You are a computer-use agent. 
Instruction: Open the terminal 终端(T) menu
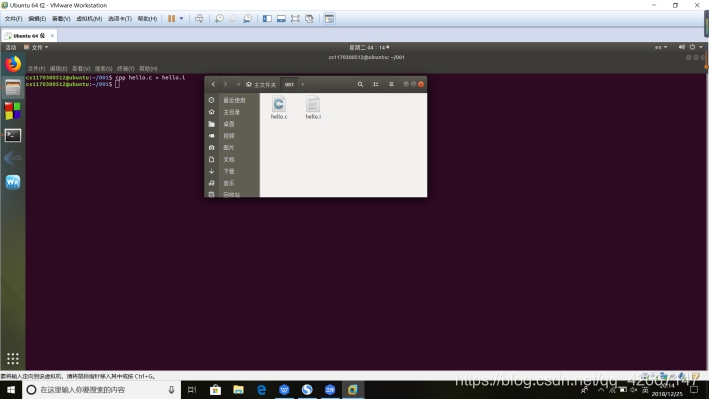pos(126,68)
